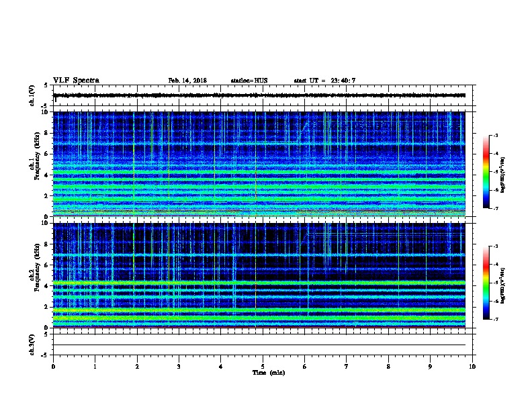Click time axis tick label "5"
Viewport: 532px width, 411px height.
(263, 367)
